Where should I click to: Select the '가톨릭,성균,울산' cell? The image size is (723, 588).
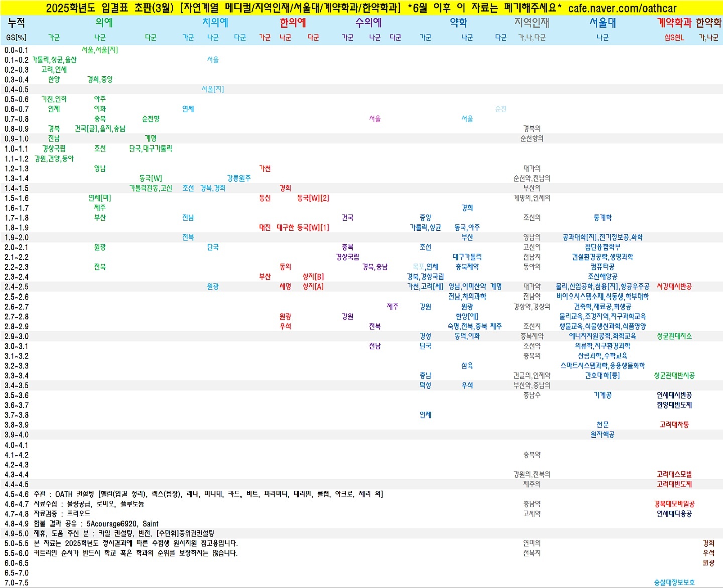pos(54,60)
